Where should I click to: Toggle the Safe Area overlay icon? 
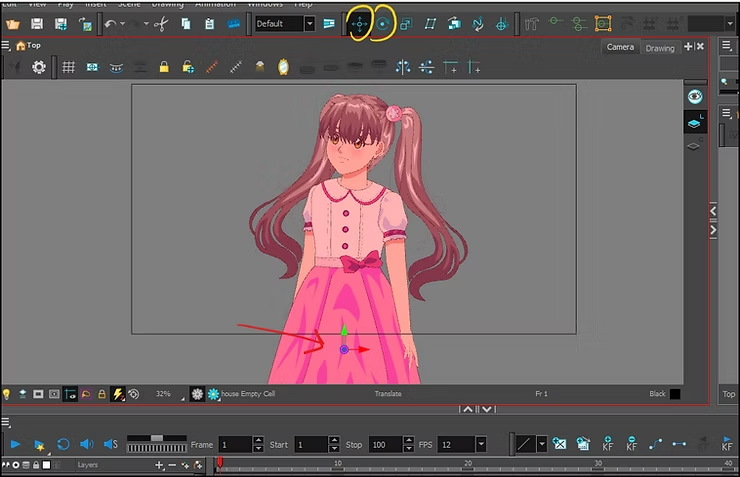tap(92, 67)
